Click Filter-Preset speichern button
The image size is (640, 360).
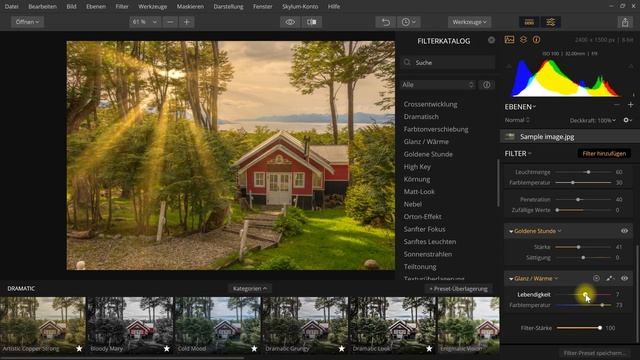(594, 353)
